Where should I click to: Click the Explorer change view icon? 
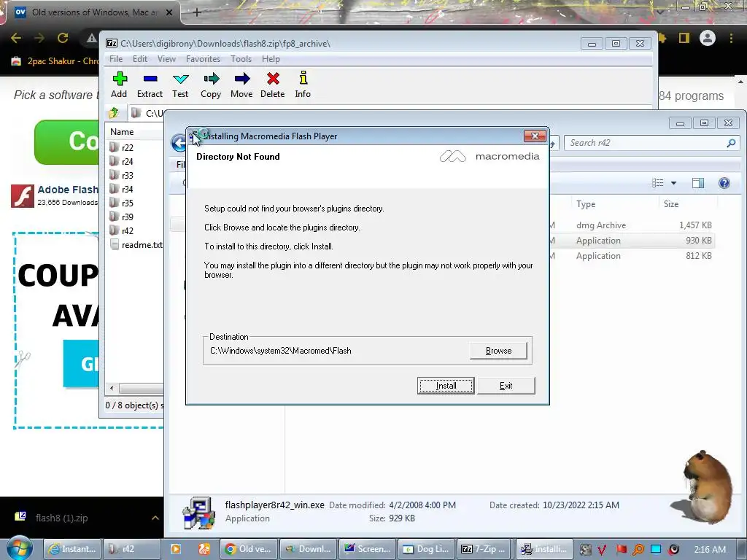coord(658,183)
